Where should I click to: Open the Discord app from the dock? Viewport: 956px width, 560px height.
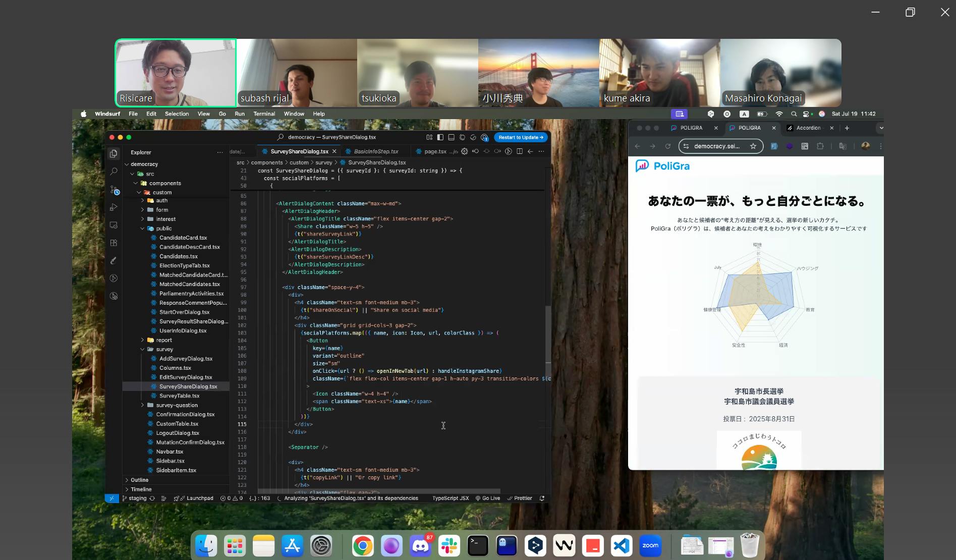click(420, 546)
